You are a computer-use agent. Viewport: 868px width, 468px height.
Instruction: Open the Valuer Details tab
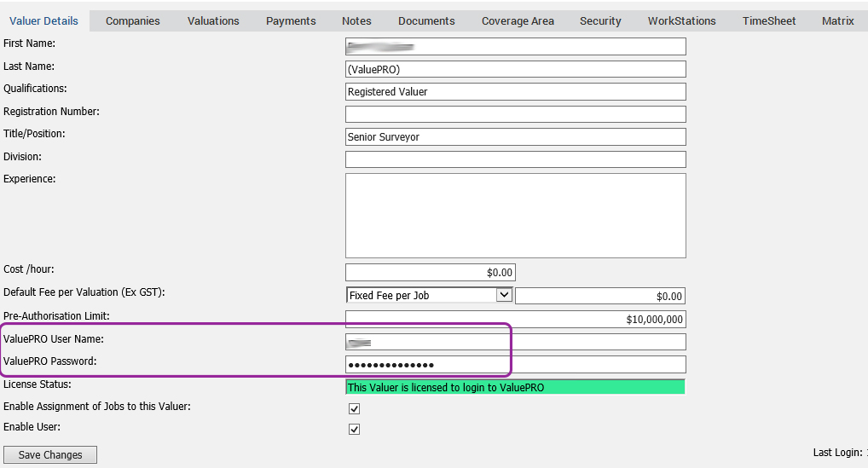pyautogui.click(x=43, y=21)
